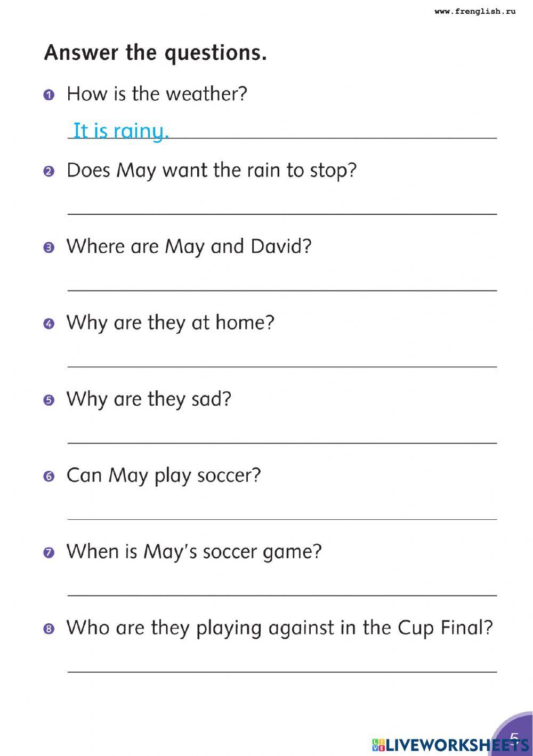Click the number 1 question bullet
This screenshot has height=756, width=533.
[x=49, y=95]
